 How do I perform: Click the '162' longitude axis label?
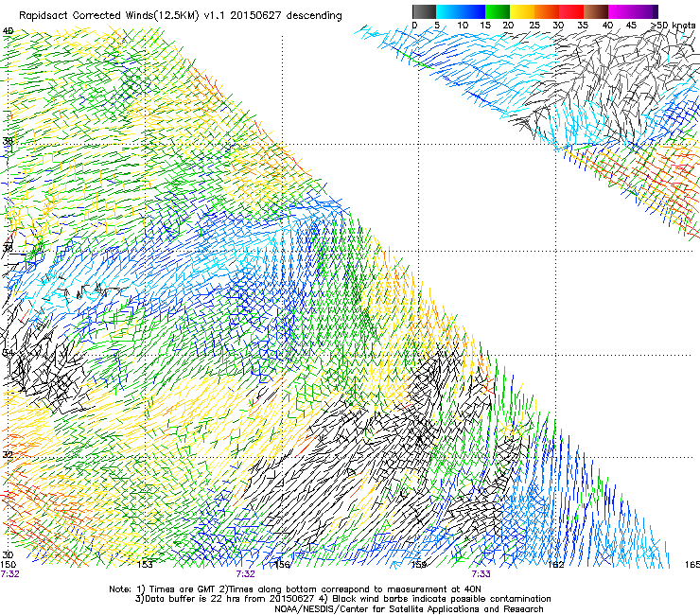556,565
